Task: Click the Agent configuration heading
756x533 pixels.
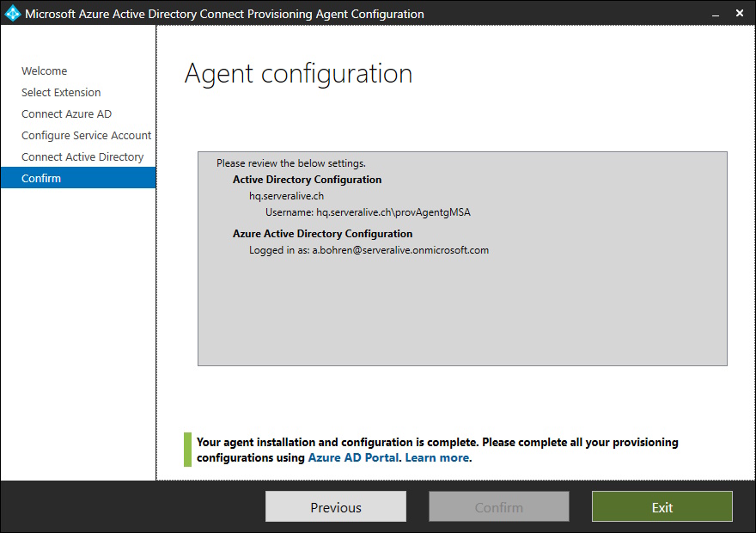Action: point(298,74)
